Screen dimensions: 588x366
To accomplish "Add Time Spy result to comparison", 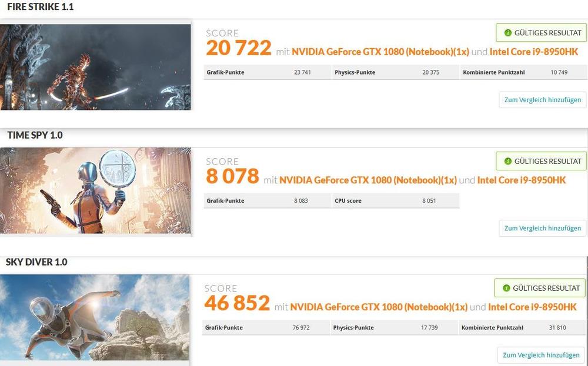I will [542, 228].
